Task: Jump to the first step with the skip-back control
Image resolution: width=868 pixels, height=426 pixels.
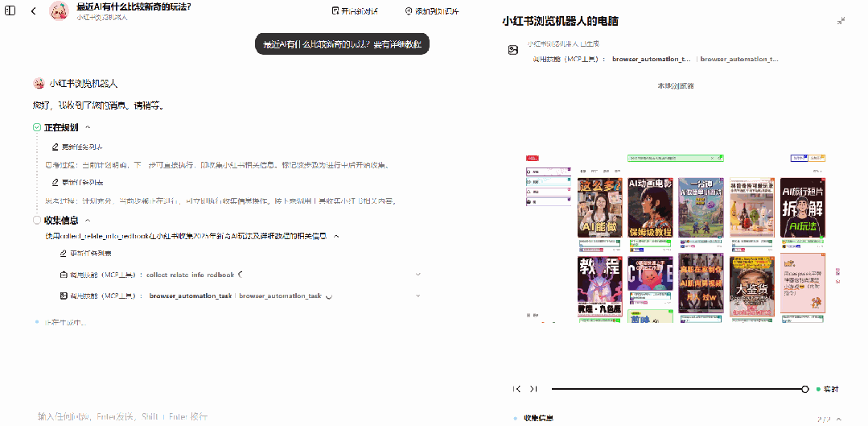Action: [x=517, y=389]
